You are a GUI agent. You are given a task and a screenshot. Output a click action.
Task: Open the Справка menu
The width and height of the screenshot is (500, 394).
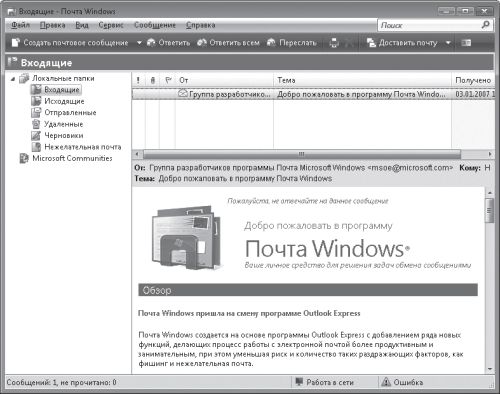tap(201, 25)
